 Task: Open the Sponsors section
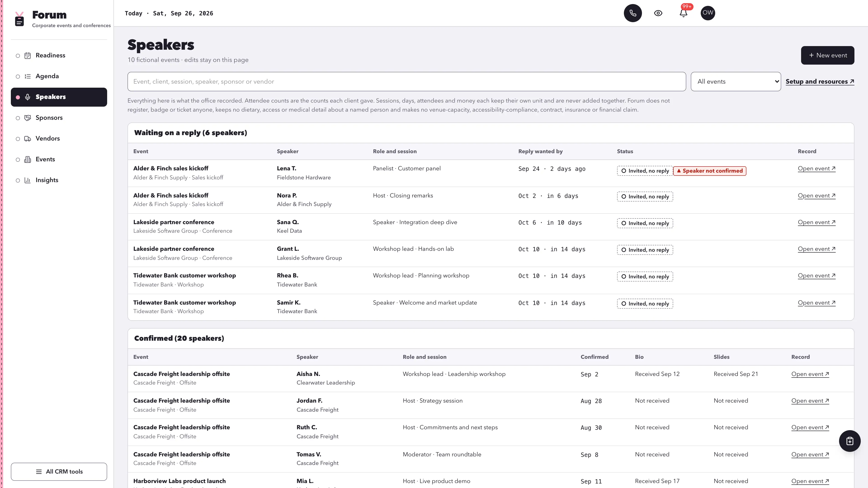click(x=59, y=118)
